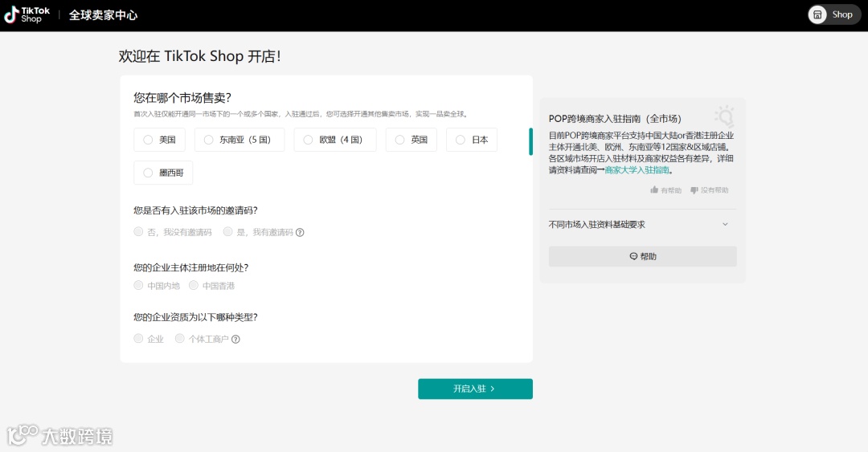Open help tooltip beside 个体工商户
Image resolution: width=868 pixels, height=452 pixels.
pyautogui.click(x=235, y=339)
